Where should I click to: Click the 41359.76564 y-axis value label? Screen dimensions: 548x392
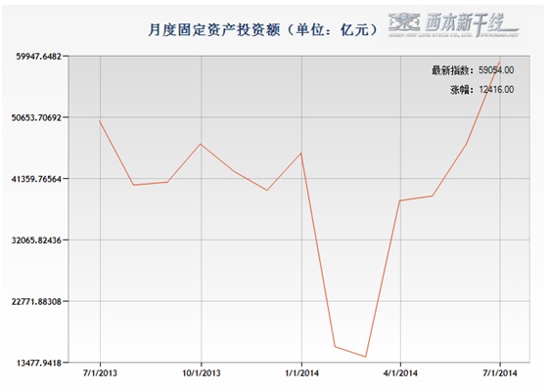pyautogui.click(x=37, y=179)
